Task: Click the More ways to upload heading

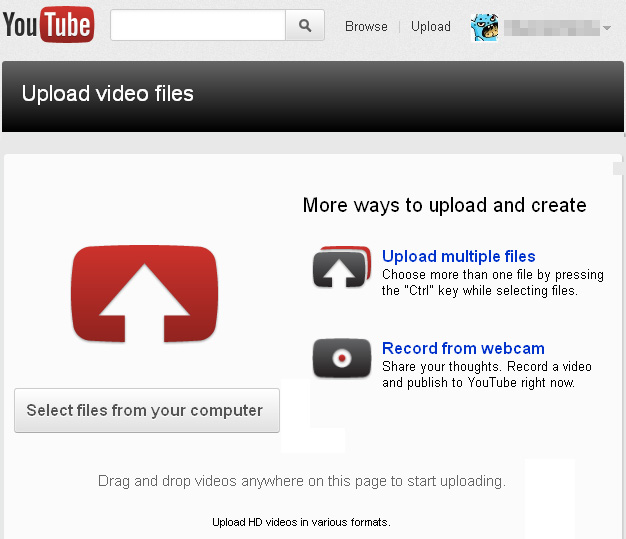Action: 445,205
